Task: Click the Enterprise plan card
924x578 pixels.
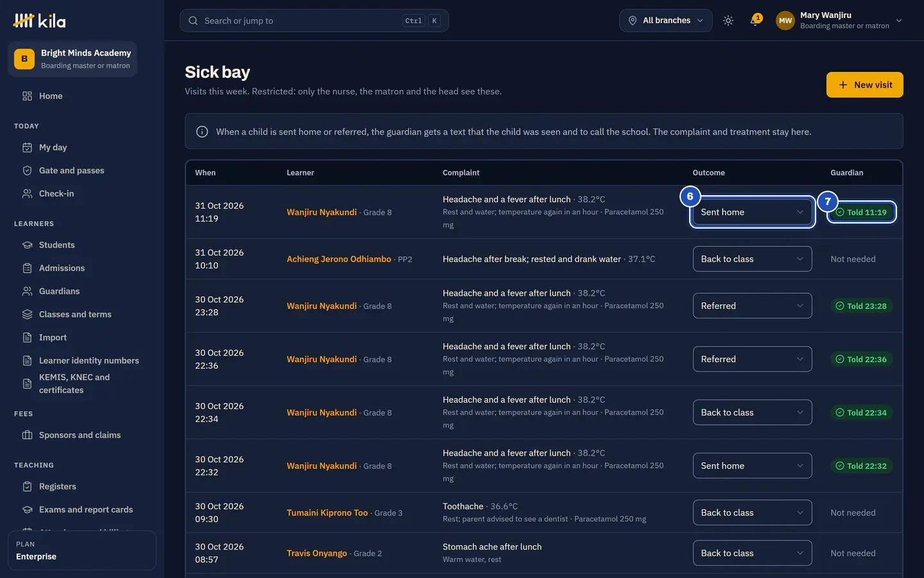Action: coord(82,550)
